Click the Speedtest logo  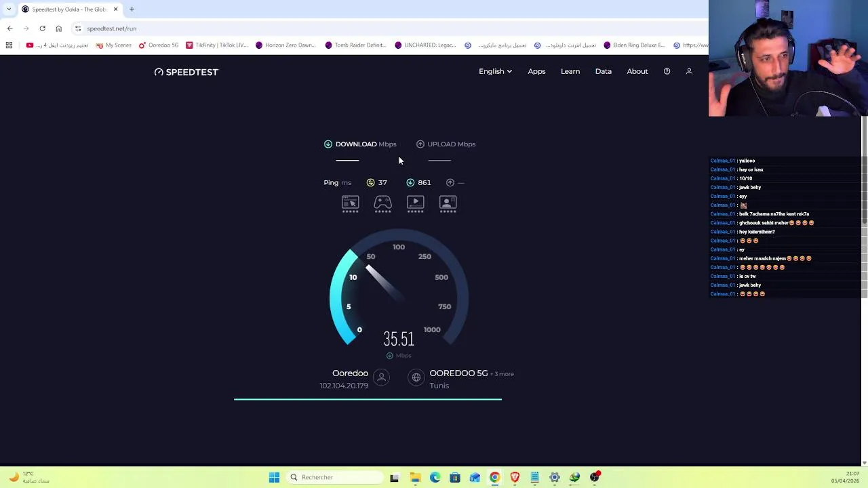tap(186, 72)
